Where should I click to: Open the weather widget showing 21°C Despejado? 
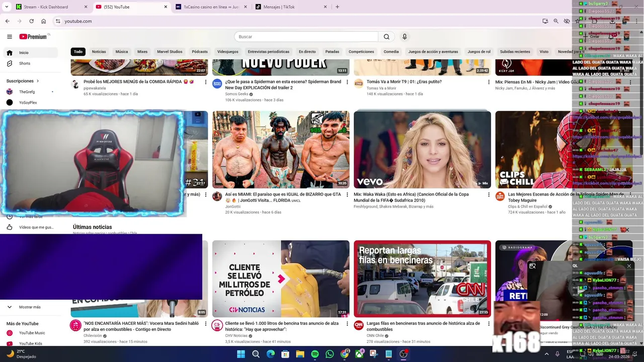[x=22, y=354]
